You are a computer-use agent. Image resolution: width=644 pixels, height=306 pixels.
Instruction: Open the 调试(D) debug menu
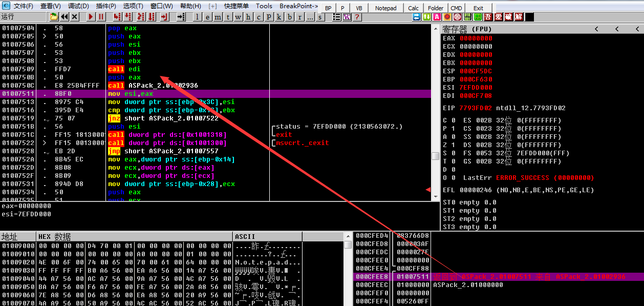(78, 6)
